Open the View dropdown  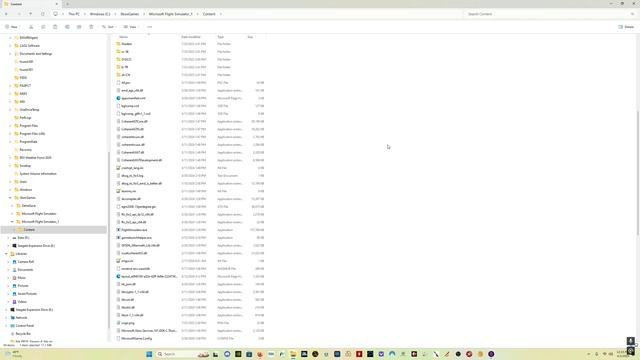click(131, 27)
